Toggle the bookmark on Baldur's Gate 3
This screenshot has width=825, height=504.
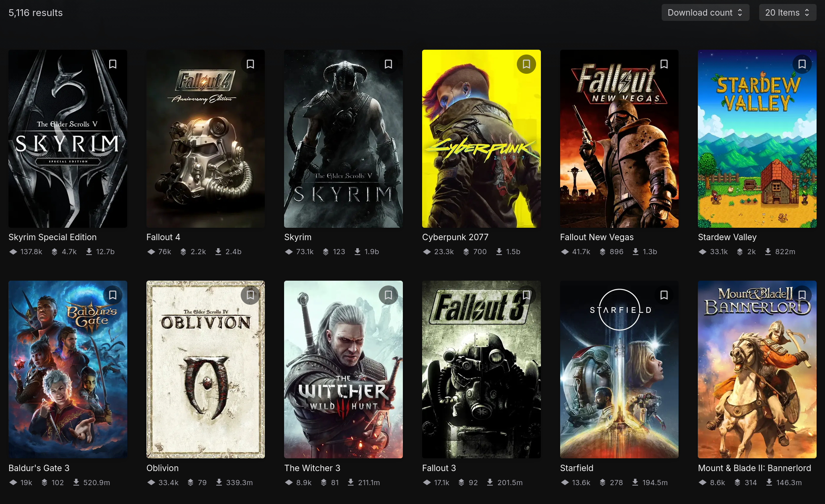coord(113,295)
